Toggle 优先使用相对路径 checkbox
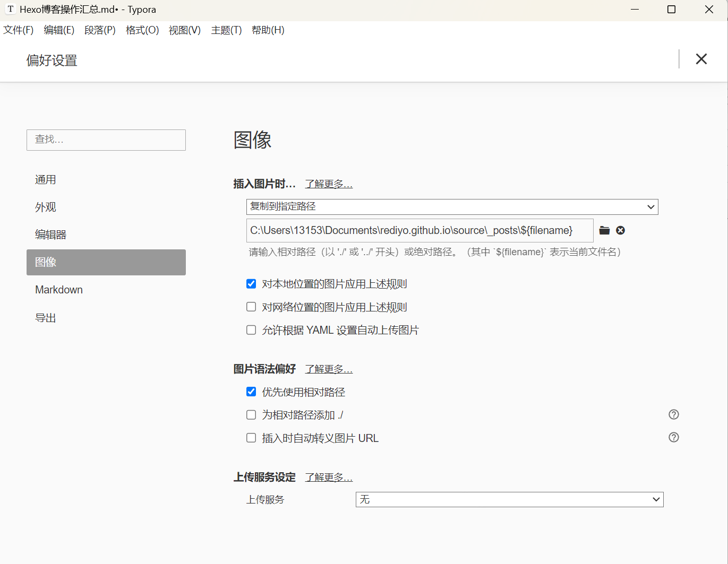 click(x=251, y=392)
